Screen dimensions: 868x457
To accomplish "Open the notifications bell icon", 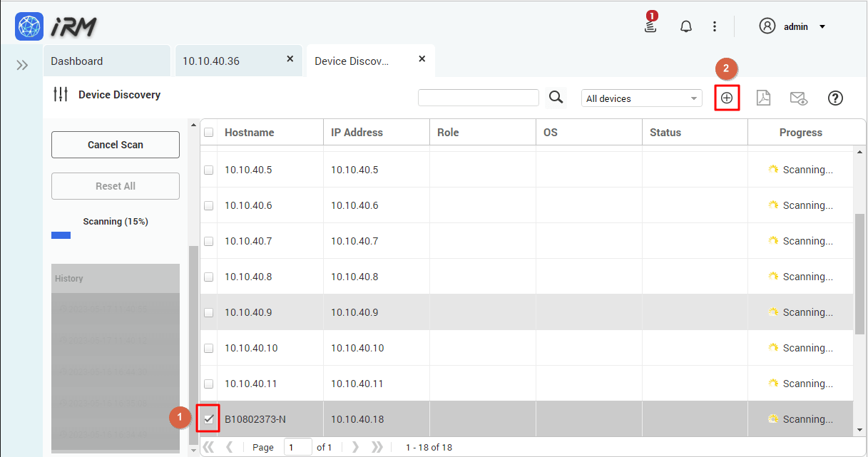I will coord(685,26).
